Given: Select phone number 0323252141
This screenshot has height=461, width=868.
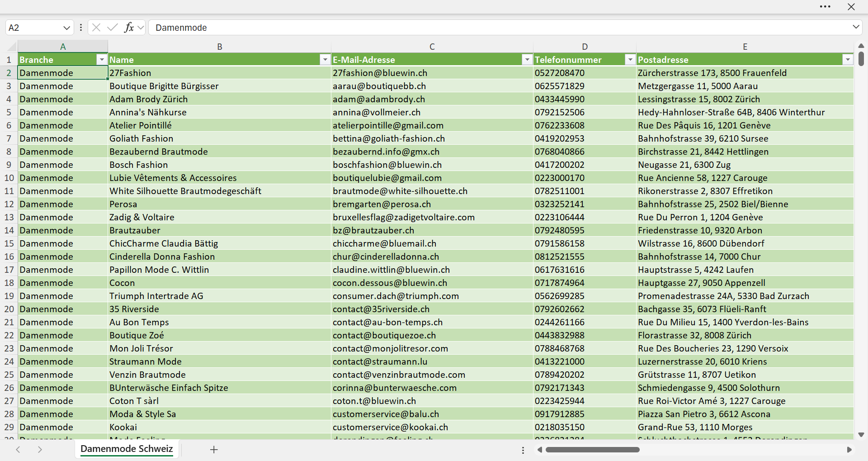Looking at the screenshot, I should [585, 204].
